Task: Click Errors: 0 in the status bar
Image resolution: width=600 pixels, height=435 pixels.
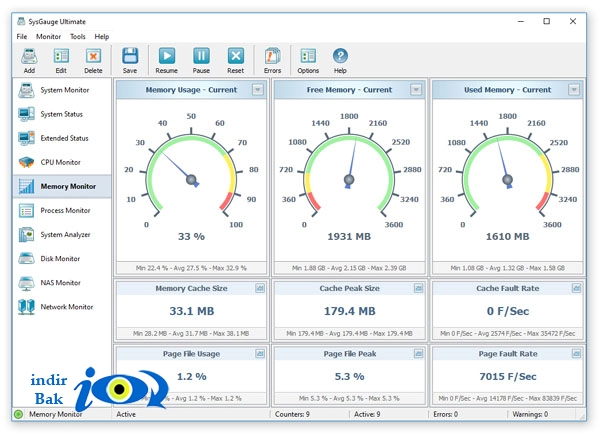Action: pos(445,414)
